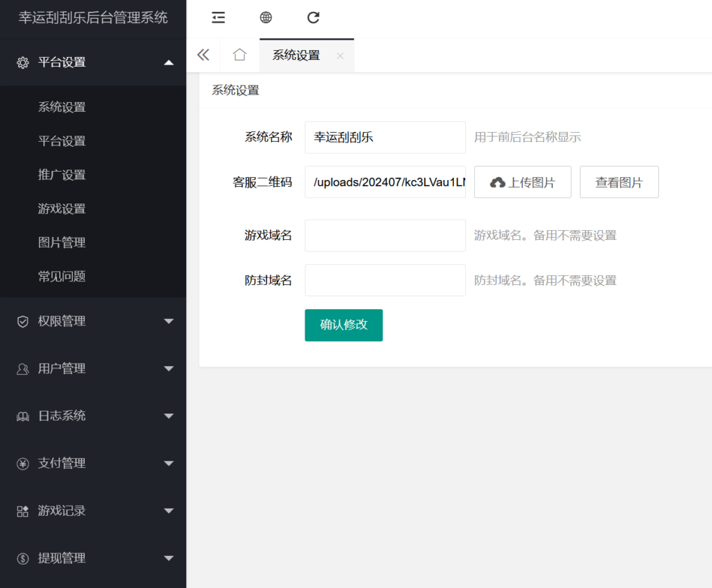
Task: Click the sidebar collapse icon in the top bar
Action: [x=218, y=17]
